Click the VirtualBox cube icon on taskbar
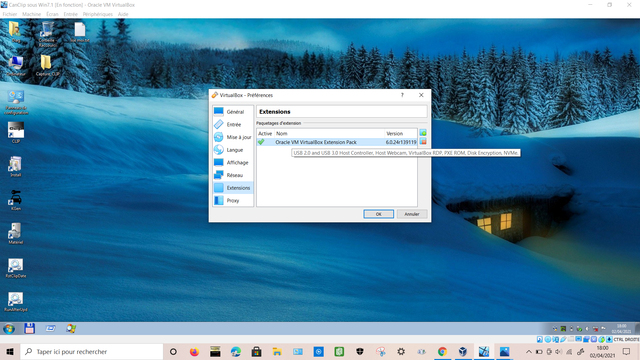The width and height of the screenshot is (640, 360). [462, 351]
